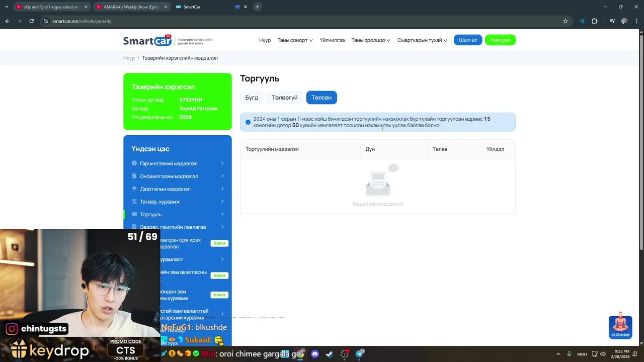Close the xQc and Tyler1 tab
This screenshot has height=362, width=644.
pyautogui.click(x=86, y=7)
